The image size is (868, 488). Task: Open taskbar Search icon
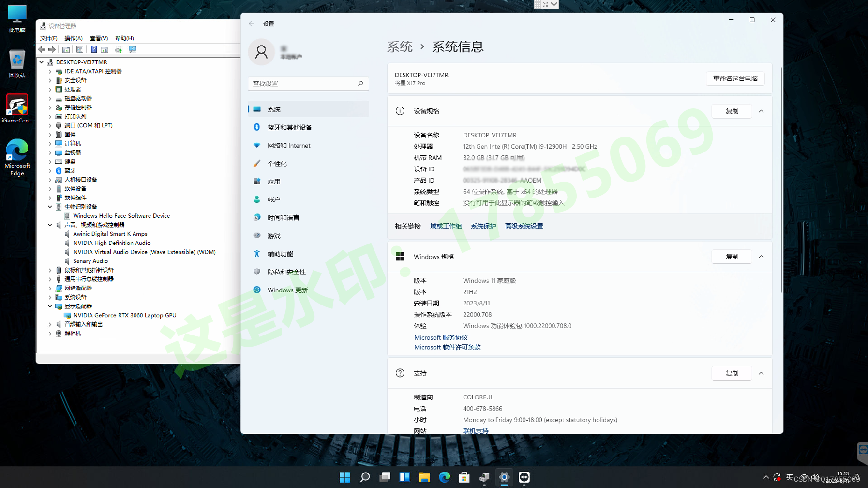pyautogui.click(x=365, y=477)
